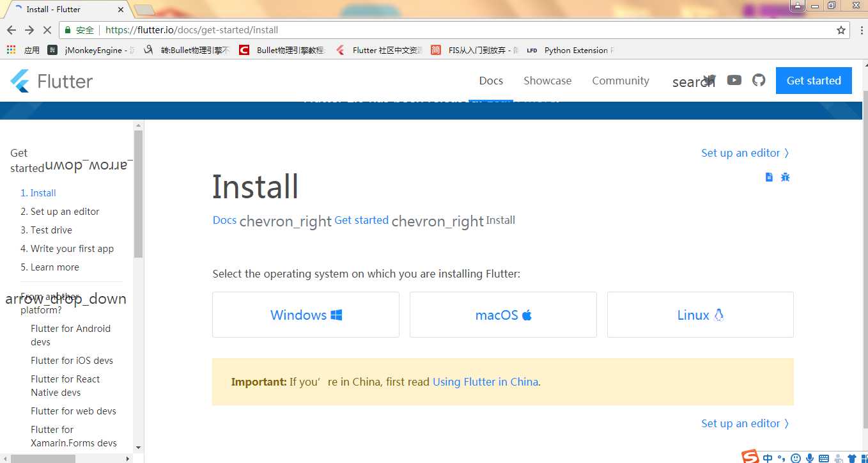Click the Sogou skin shirt icon
Image resolution: width=868 pixels, height=463 pixels.
(x=851, y=459)
